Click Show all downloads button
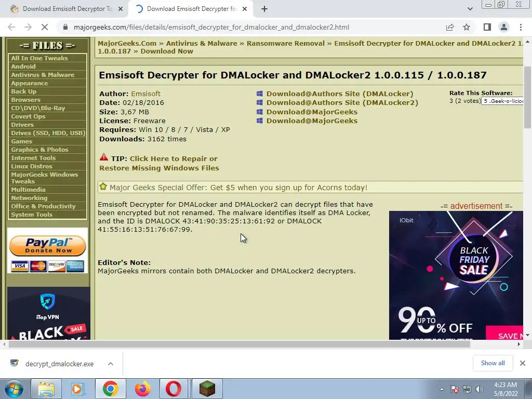Screen dimensions: 532x399 coord(493,363)
